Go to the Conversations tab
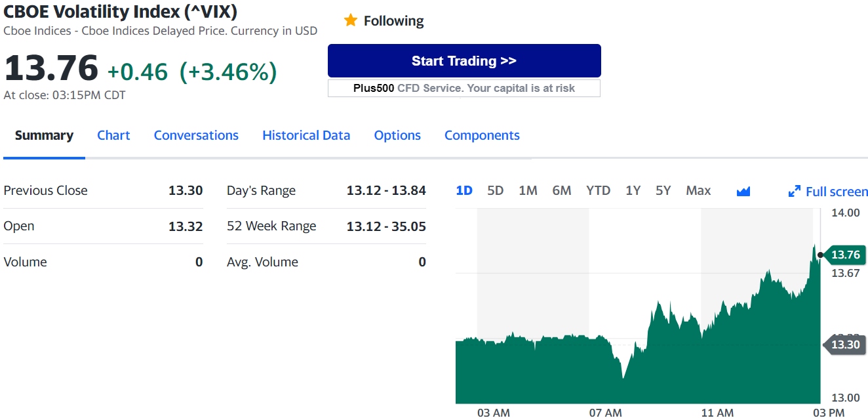 tap(196, 135)
